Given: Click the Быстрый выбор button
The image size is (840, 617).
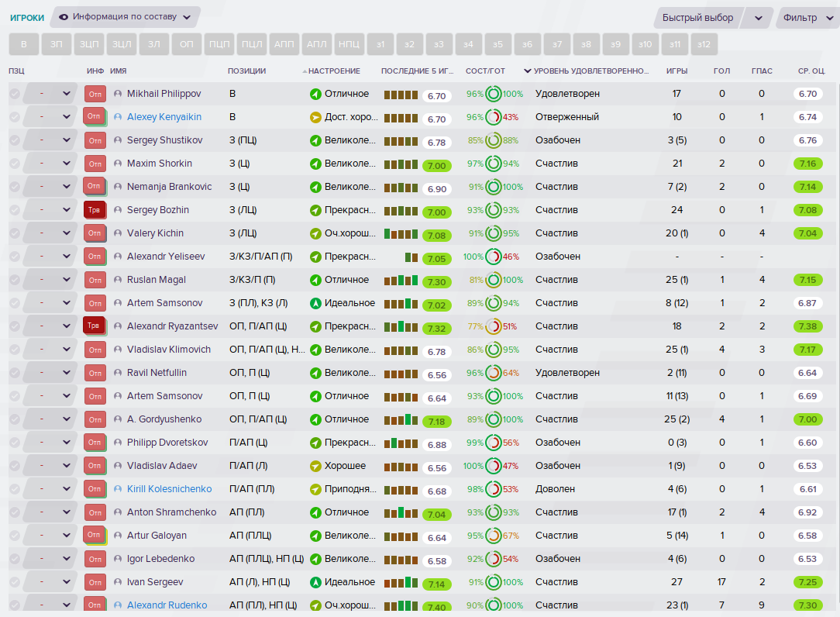Looking at the screenshot, I should click(697, 18).
